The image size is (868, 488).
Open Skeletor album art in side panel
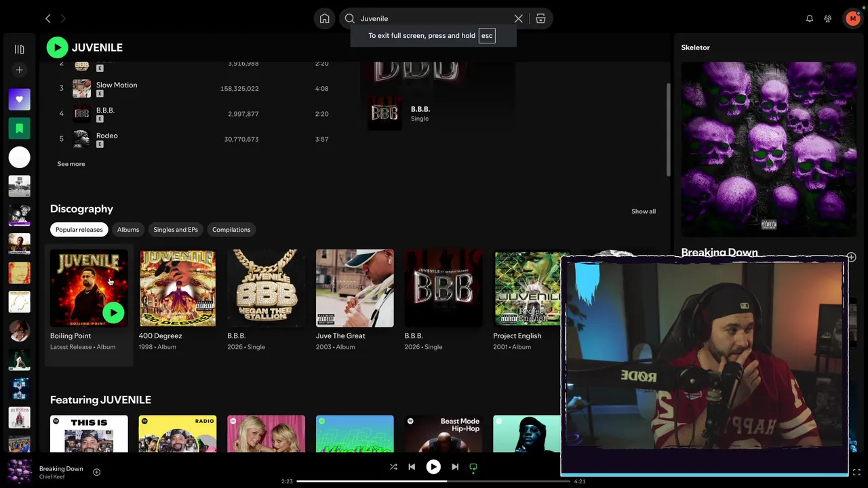point(769,150)
